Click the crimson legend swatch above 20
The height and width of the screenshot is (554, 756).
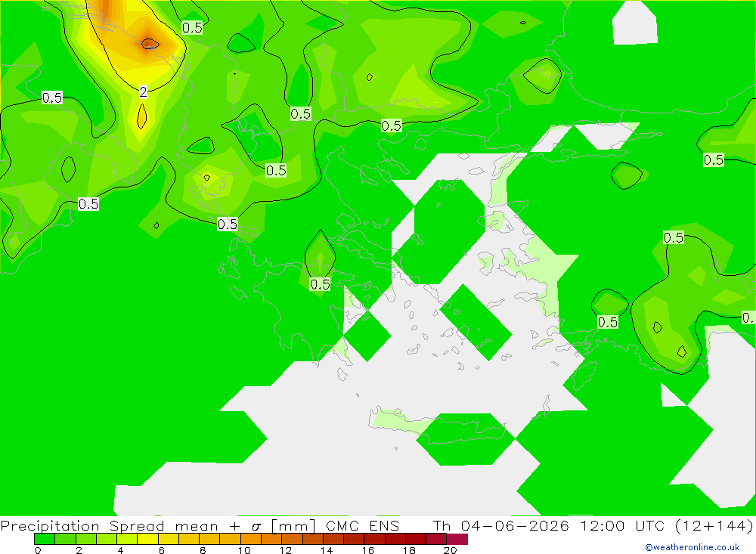[x=457, y=539]
